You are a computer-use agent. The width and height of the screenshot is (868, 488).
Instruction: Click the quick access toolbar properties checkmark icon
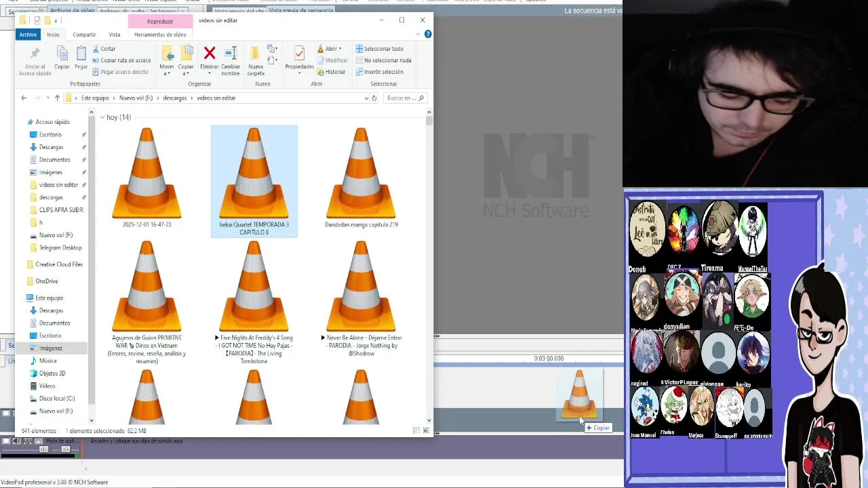tap(37, 20)
